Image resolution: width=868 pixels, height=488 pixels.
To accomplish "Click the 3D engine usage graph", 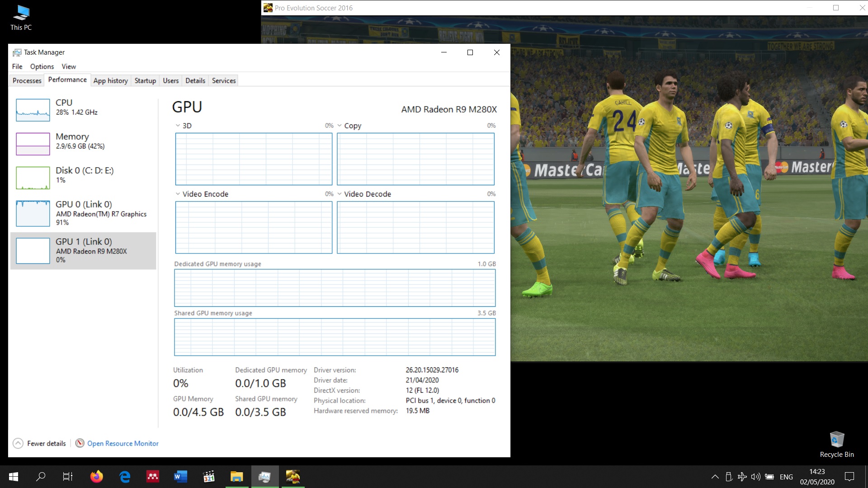I will pyautogui.click(x=254, y=159).
